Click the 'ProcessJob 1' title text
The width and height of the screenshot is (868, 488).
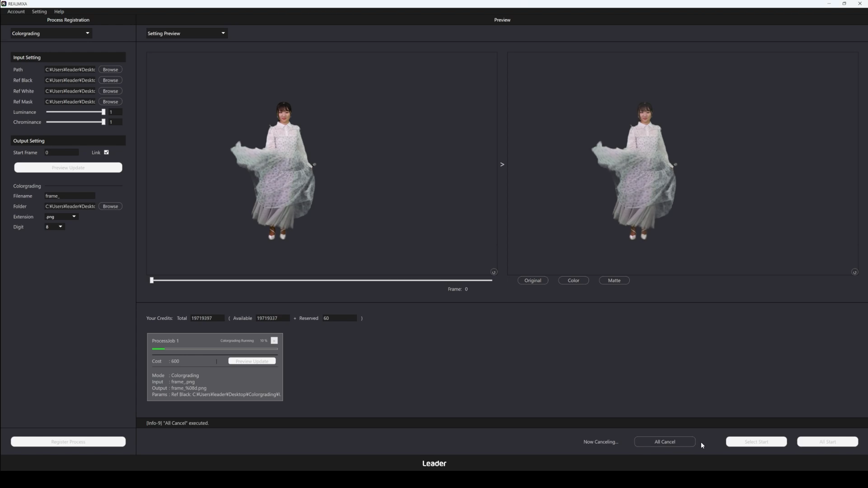(x=165, y=341)
